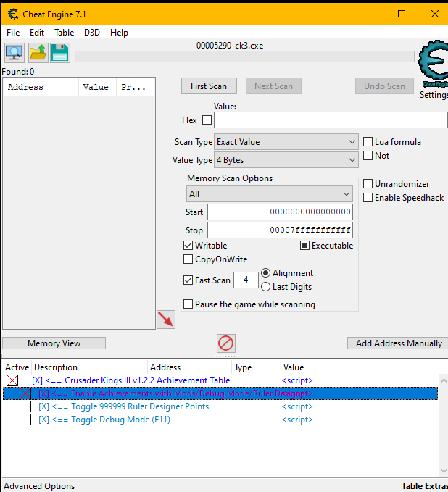This screenshot has width=448, height=492.
Task: Click the Undo Scan button
Action: tap(384, 86)
